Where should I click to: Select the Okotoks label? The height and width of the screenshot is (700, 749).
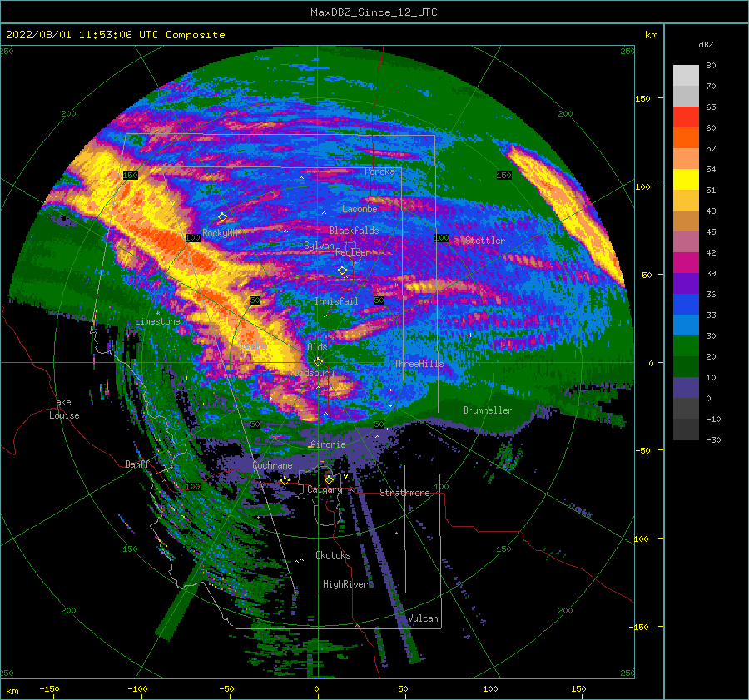coord(333,555)
